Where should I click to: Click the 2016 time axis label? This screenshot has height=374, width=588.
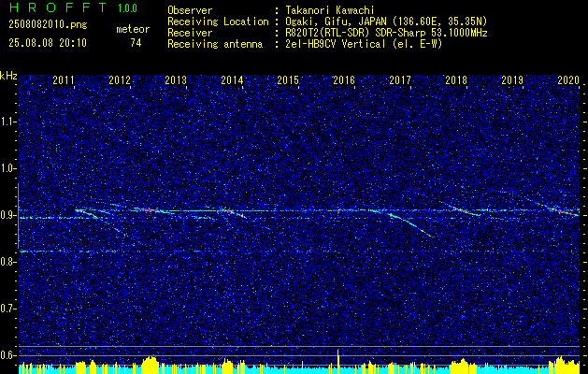click(344, 79)
